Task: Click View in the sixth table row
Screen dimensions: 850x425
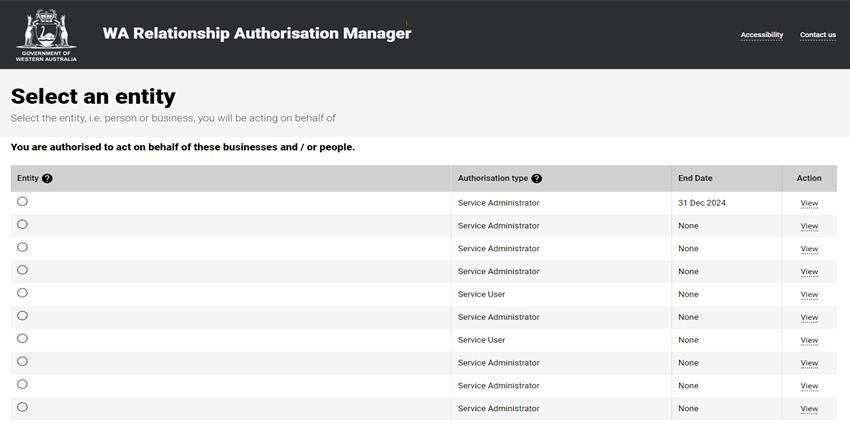Action: coord(809,317)
